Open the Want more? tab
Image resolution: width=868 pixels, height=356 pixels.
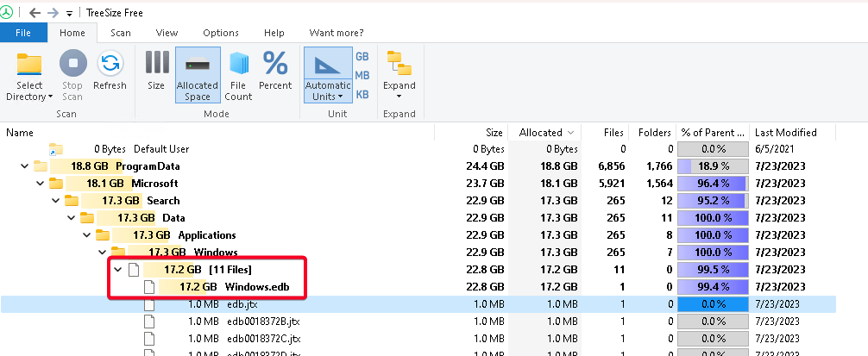tap(337, 33)
